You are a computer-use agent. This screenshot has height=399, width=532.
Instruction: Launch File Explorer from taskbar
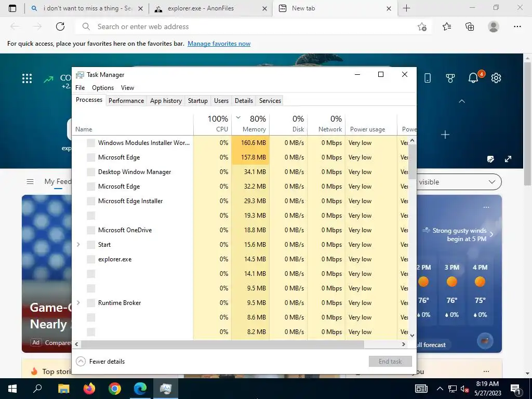[63, 389]
